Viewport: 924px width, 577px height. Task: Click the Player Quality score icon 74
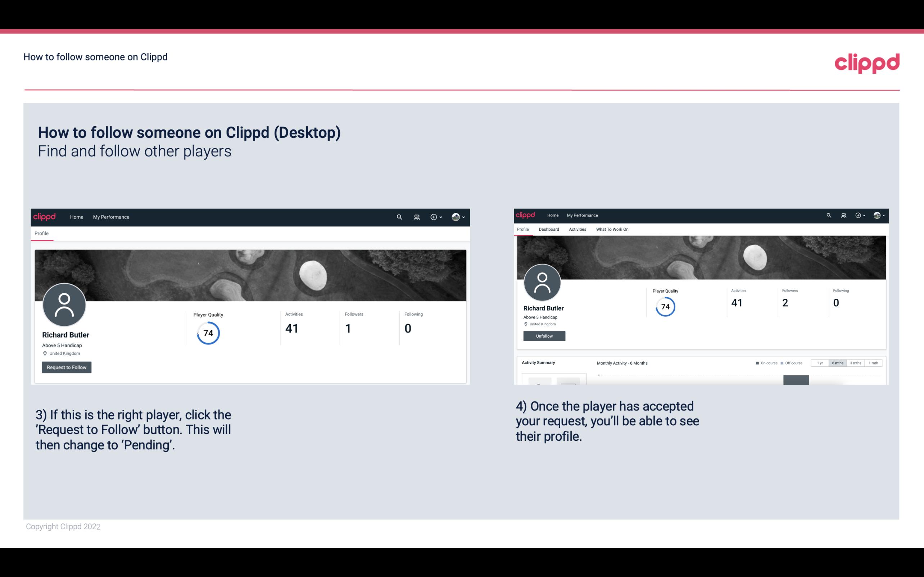point(208,333)
